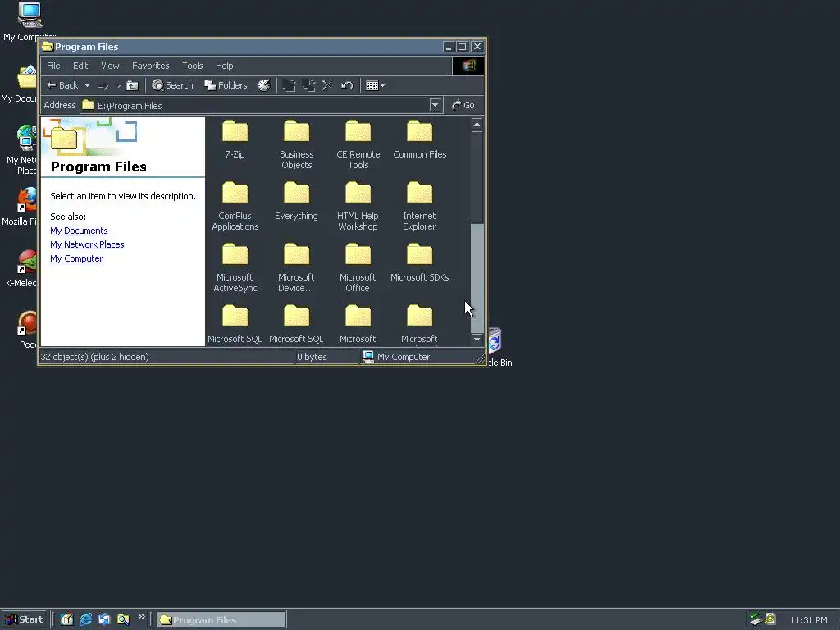
Task: Open the View menu
Action: tap(111, 66)
